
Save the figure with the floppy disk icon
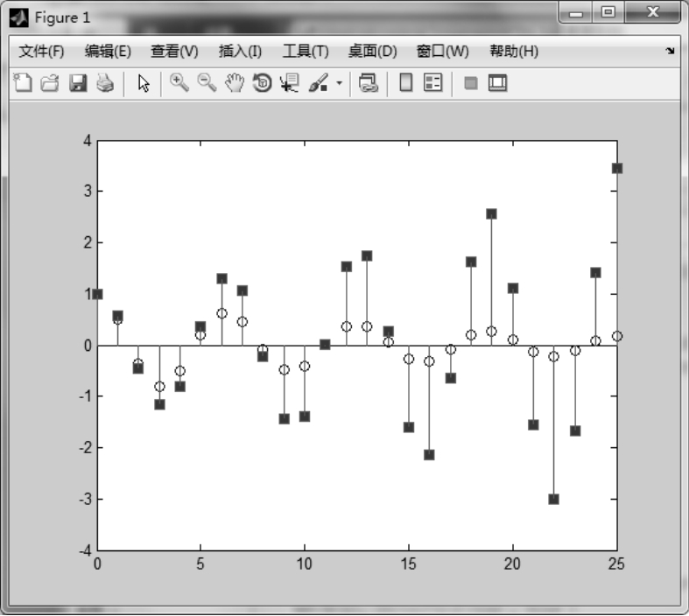pos(78,83)
